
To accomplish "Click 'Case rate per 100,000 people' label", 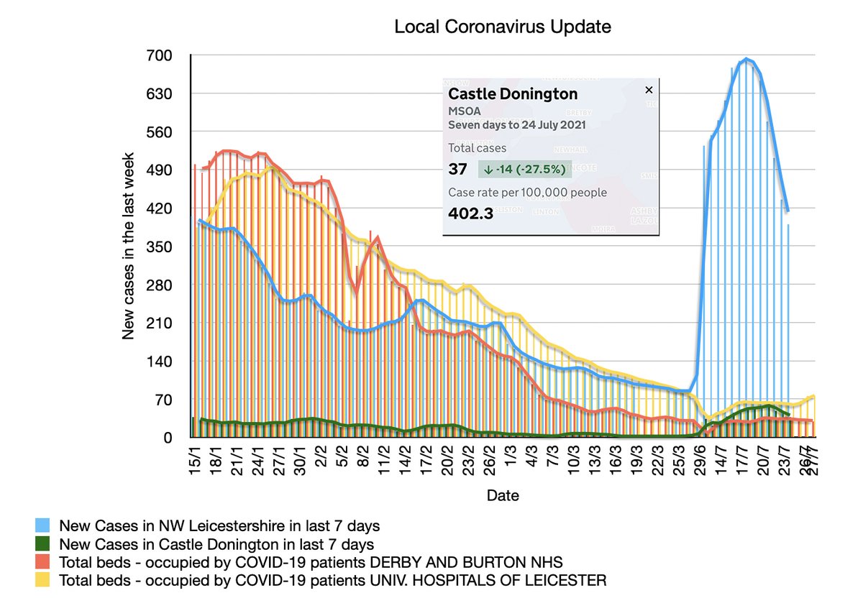I will (x=527, y=193).
